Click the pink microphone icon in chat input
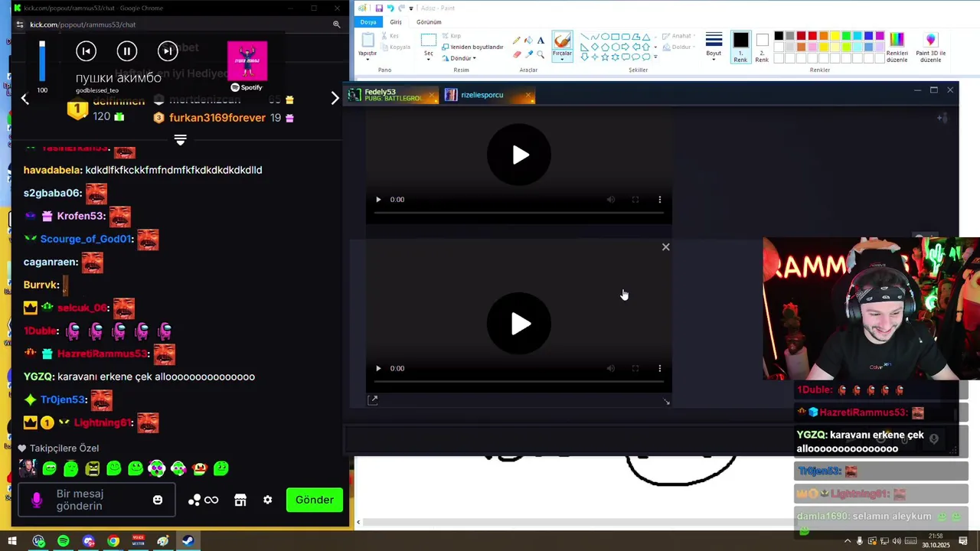 (x=36, y=500)
